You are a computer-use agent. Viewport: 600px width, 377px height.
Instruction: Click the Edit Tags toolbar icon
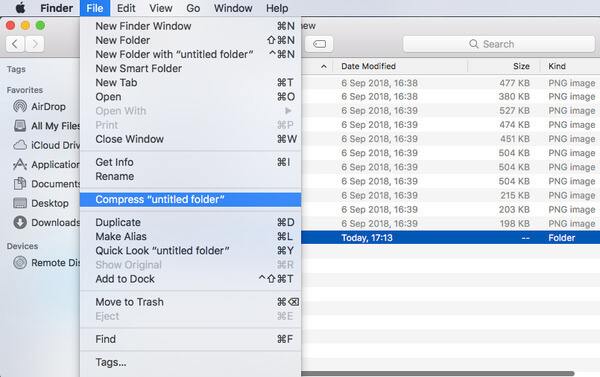319,44
